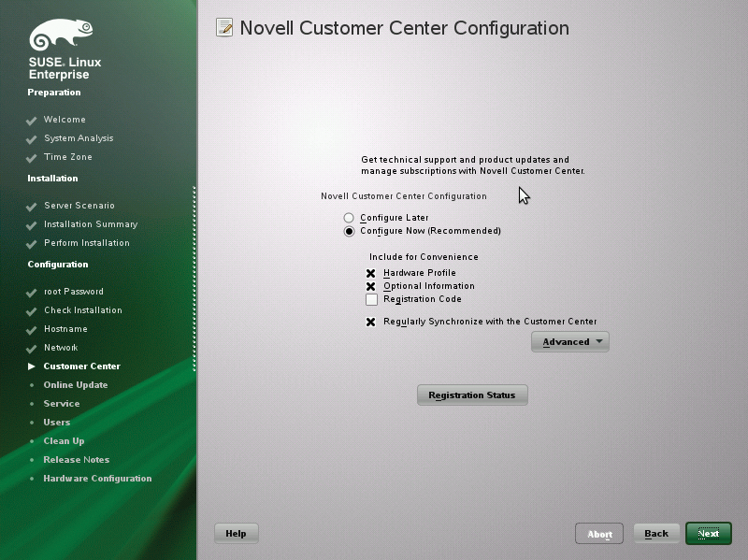Click the checkmark icon next to root Password
The height and width of the screenshot is (560, 748).
coord(31,291)
